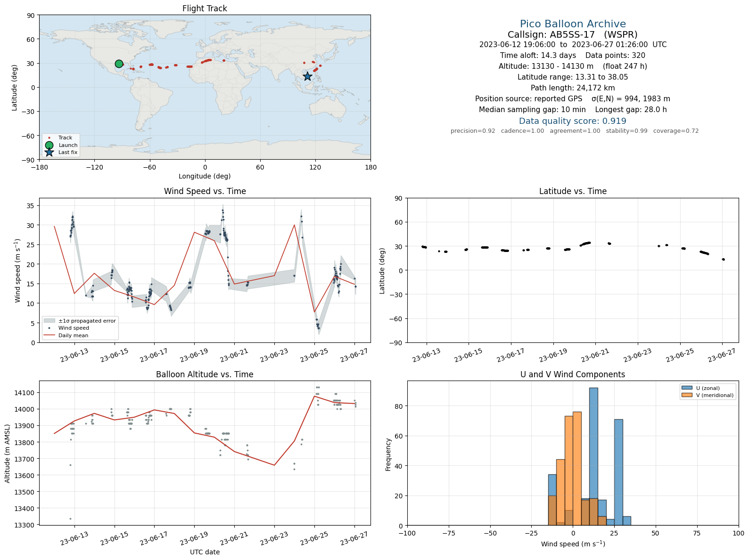
Task: Click the tallest orange V bar in the histogram
Action: click(x=577, y=469)
